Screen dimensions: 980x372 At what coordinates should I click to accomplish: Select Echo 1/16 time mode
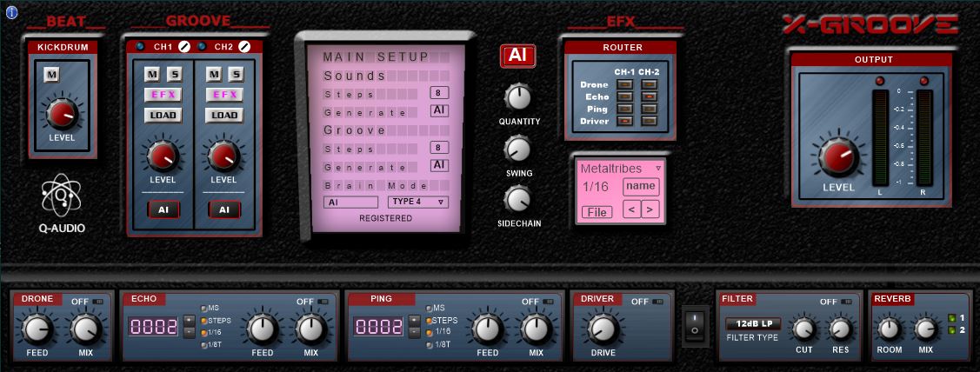203,332
